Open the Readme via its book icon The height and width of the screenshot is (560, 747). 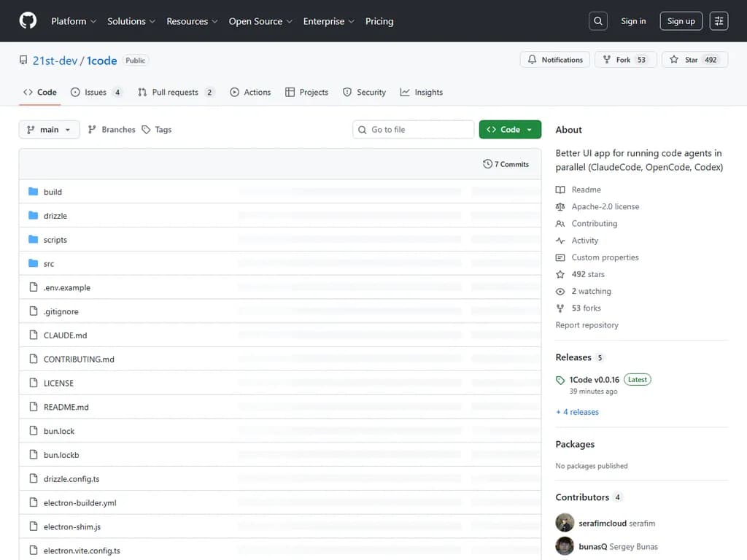click(560, 190)
